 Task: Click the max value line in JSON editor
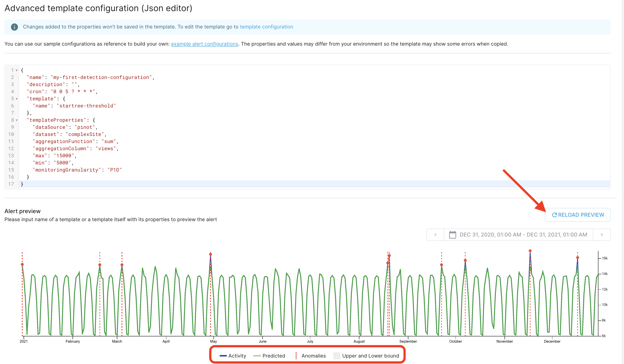[x=55, y=156]
